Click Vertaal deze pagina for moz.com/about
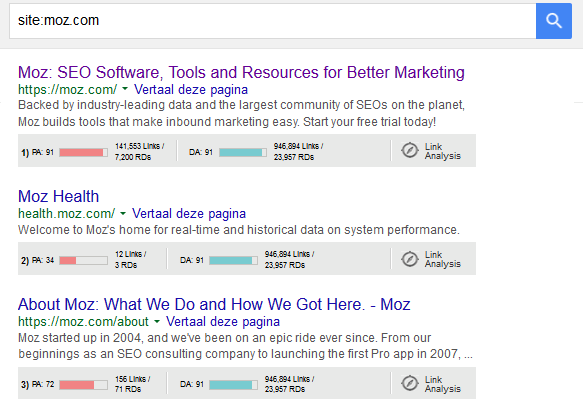The height and width of the screenshot is (415, 583). tap(223, 322)
